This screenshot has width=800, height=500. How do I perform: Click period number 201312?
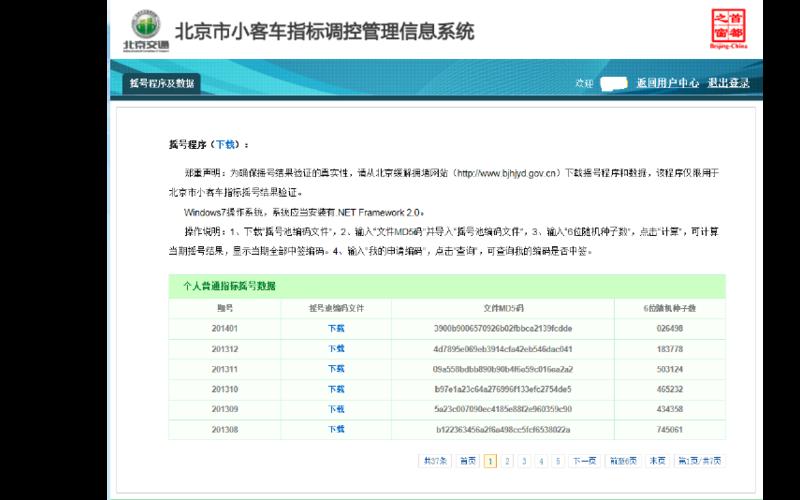click(224, 349)
